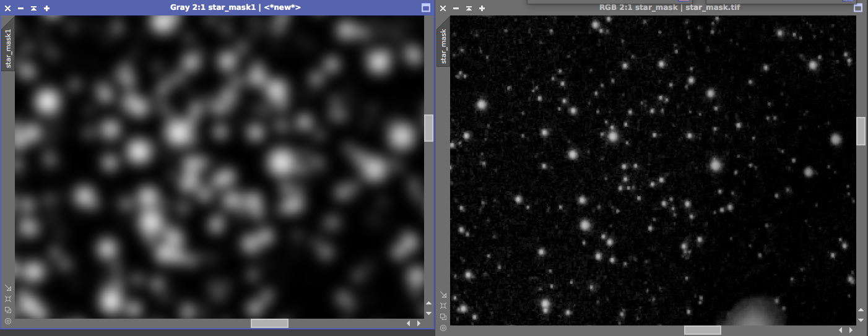Close the star_mask.tif image window

tap(443, 8)
